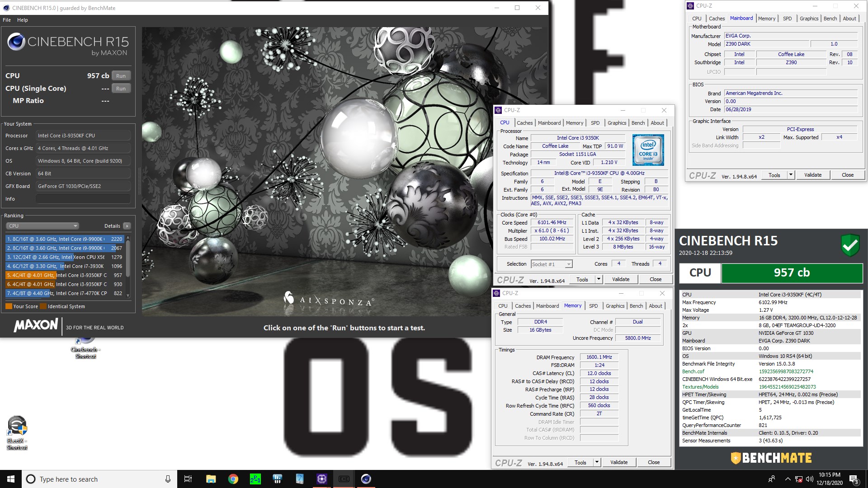Open Memory tab in Mainboard CPU-Z window
This screenshot has height=488, width=868.
(767, 19)
